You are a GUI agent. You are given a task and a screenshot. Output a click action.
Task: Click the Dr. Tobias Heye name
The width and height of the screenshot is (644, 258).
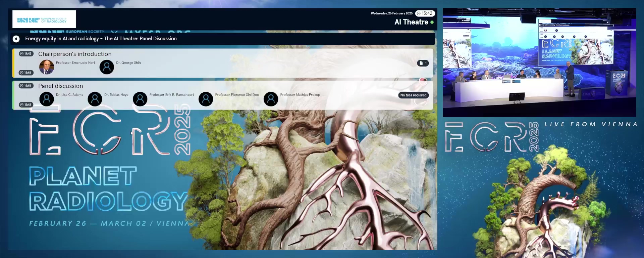tap(116, 95)
